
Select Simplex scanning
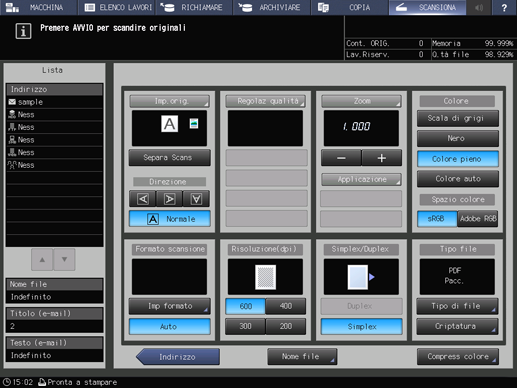pyautogui.click(x=361, y=327)
